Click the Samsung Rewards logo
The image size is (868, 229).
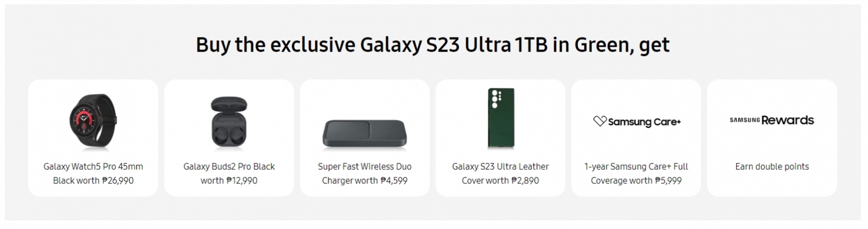(771, 120)
